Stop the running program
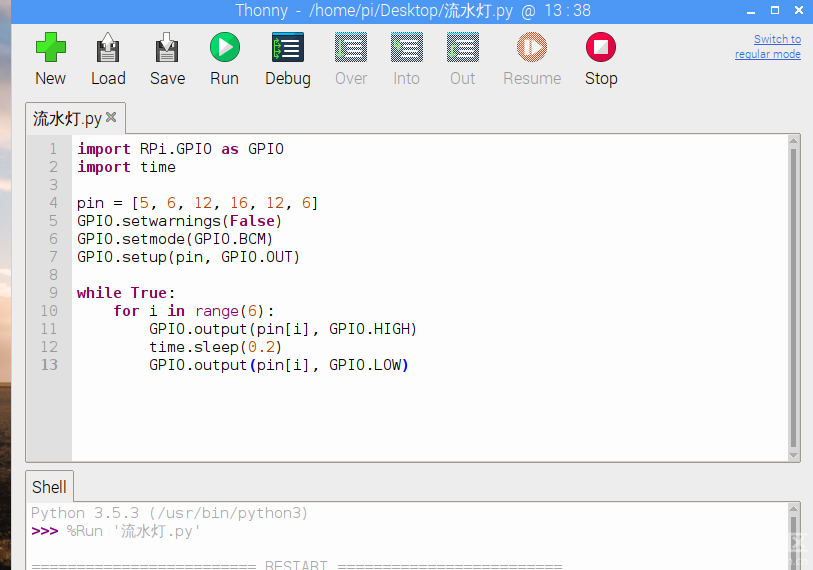The width and height of the screenshot is (813, 570). [x=600, y=48]
